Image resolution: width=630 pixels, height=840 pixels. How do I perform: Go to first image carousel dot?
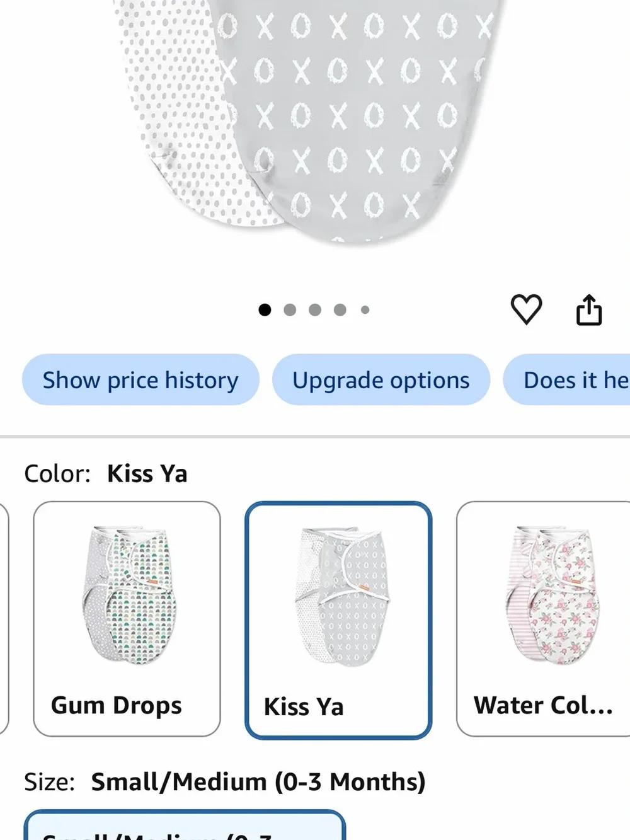265,309
